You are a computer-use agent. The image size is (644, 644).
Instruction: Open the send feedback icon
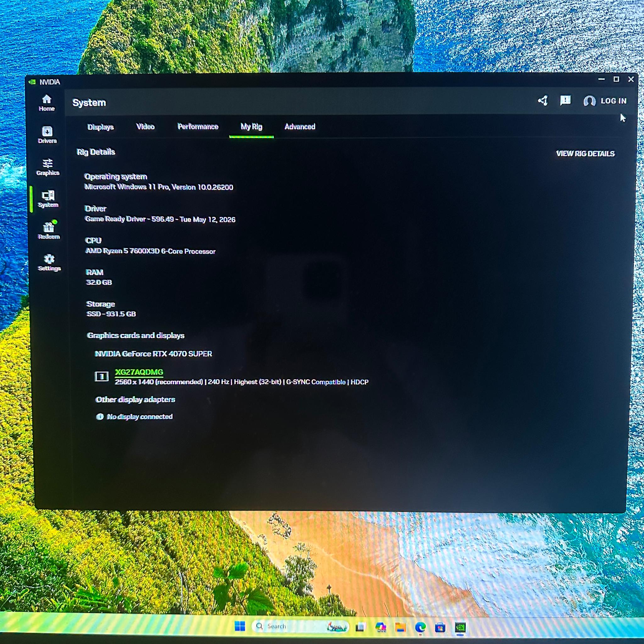565,100
